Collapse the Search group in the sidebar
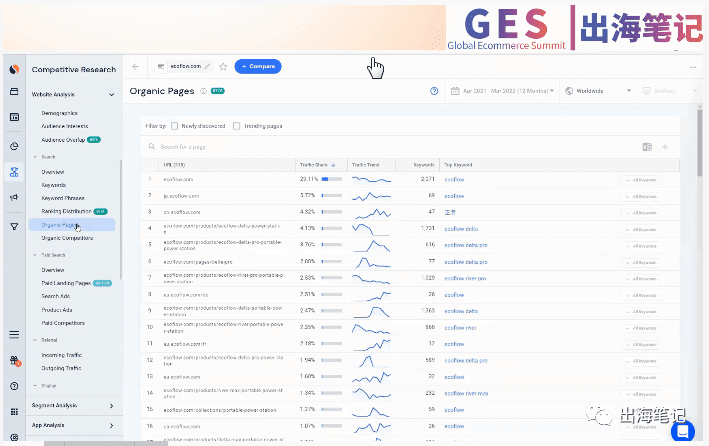The height and width of the screenshot is (446, 709). click(35, 157)
